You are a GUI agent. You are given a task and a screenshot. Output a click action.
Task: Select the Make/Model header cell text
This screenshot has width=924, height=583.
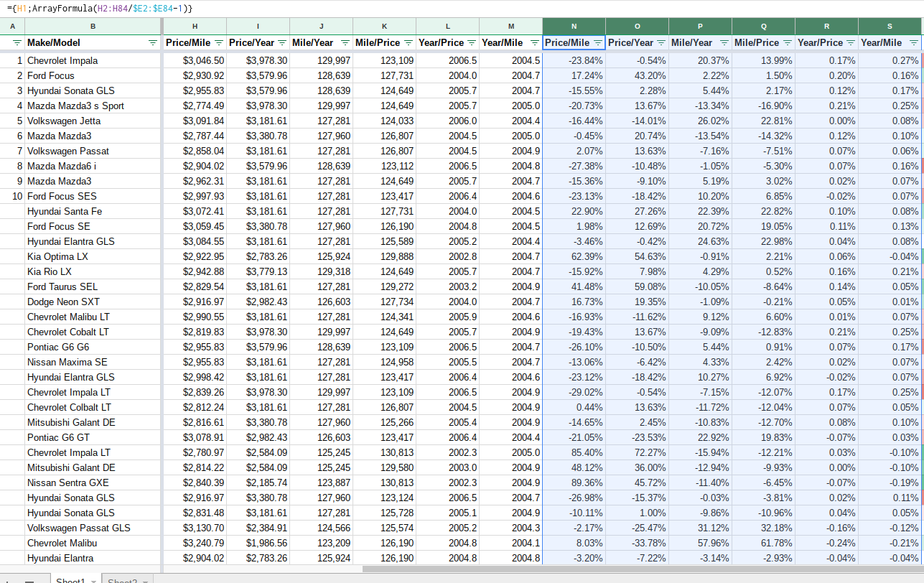coord(54,43)
